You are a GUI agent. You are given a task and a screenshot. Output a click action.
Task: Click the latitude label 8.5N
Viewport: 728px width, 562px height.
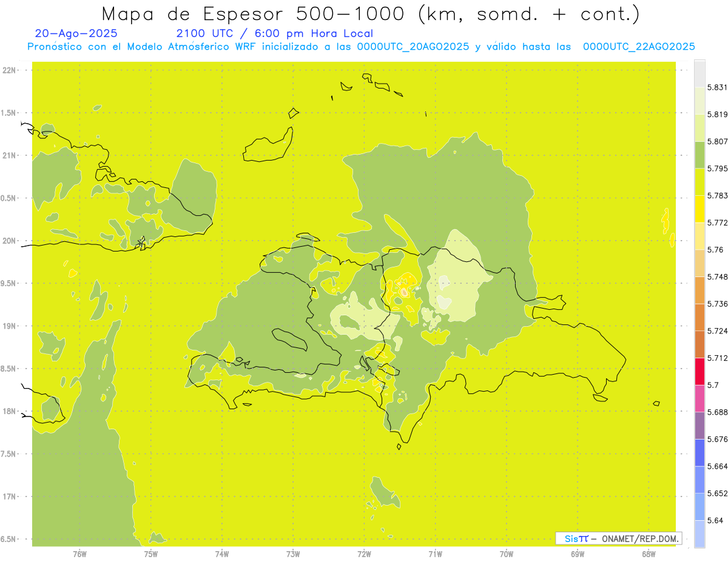click(9, 369)
